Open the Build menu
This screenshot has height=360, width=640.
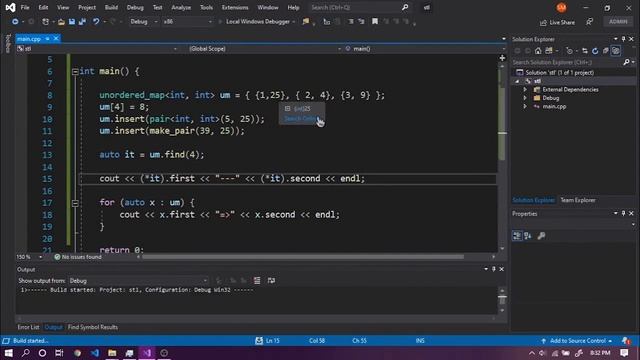point(111,7)
